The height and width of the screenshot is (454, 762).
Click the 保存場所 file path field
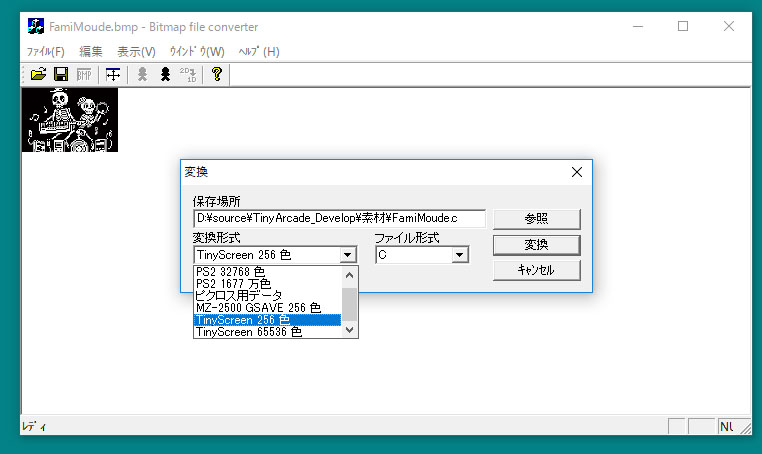tap(339, 218)
